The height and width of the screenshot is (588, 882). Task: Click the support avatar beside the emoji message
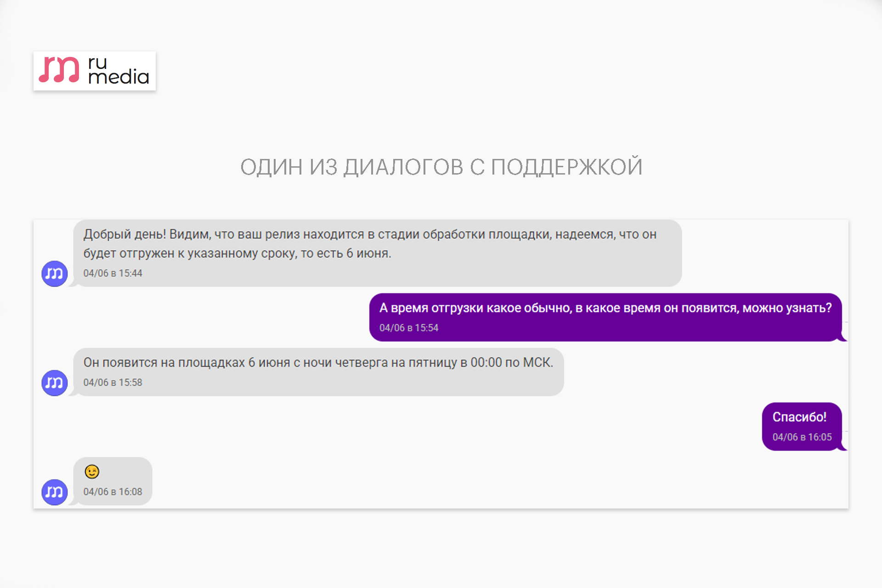(x=55, y=492)
